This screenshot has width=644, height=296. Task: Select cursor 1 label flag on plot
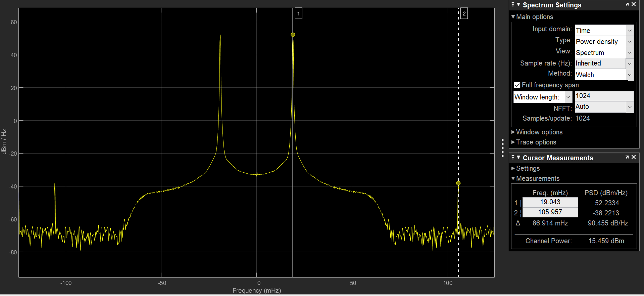pos(298,14)
